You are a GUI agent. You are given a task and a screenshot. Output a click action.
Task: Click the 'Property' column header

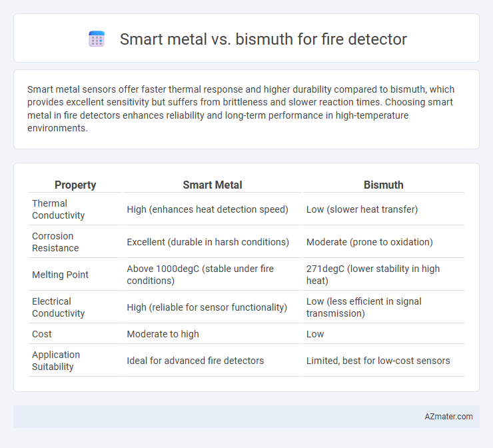point(75,185)
